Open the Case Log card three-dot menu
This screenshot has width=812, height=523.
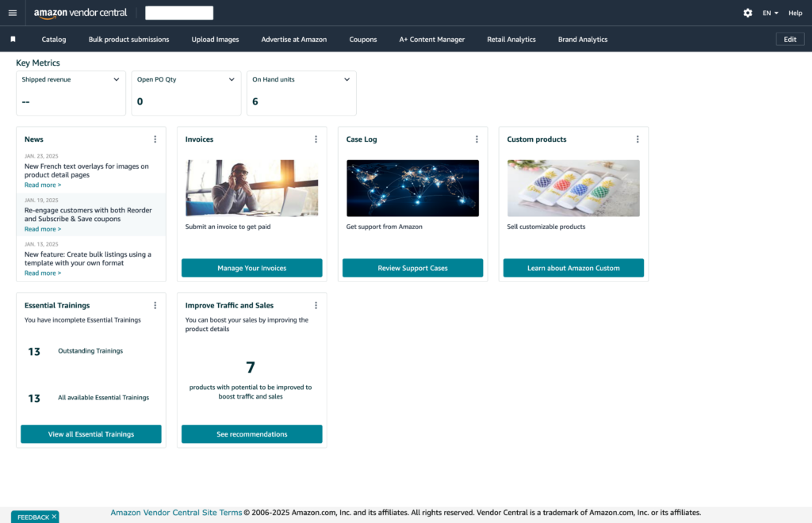[477, 139]
